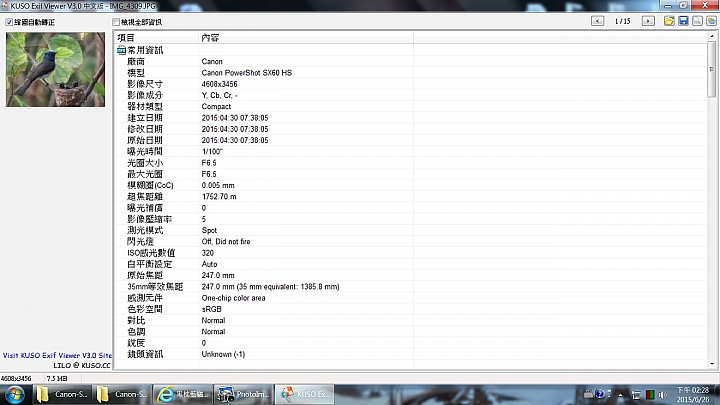
Task: Go to the previous image with left arrow button
Action: pos(597,21)
